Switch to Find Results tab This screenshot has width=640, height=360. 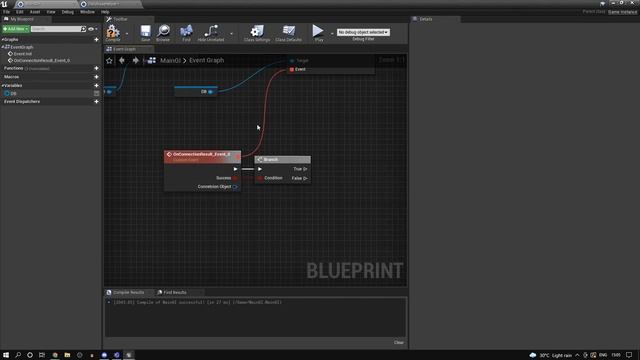click(175, 292)
